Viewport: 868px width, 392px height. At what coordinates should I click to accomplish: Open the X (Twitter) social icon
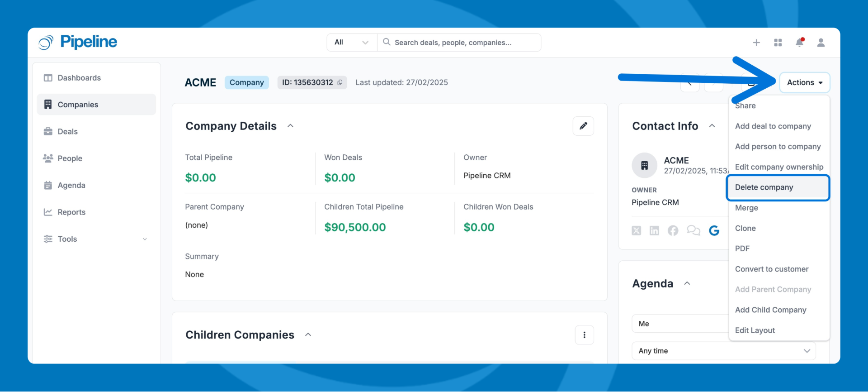click(637, 231)
